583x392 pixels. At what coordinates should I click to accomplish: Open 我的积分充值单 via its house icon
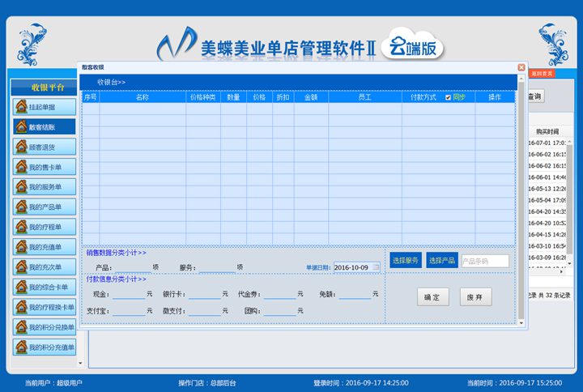[x=21, y=347]
